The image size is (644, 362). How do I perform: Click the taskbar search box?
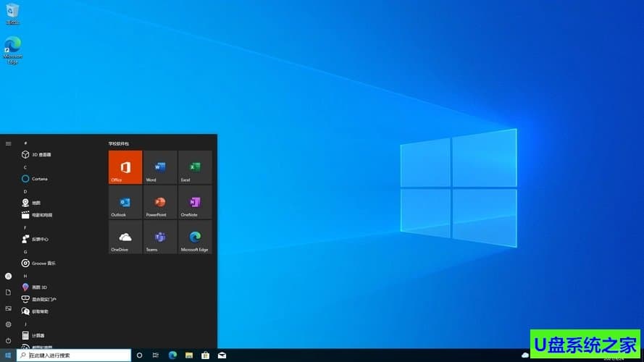click(x=74, y=355)
